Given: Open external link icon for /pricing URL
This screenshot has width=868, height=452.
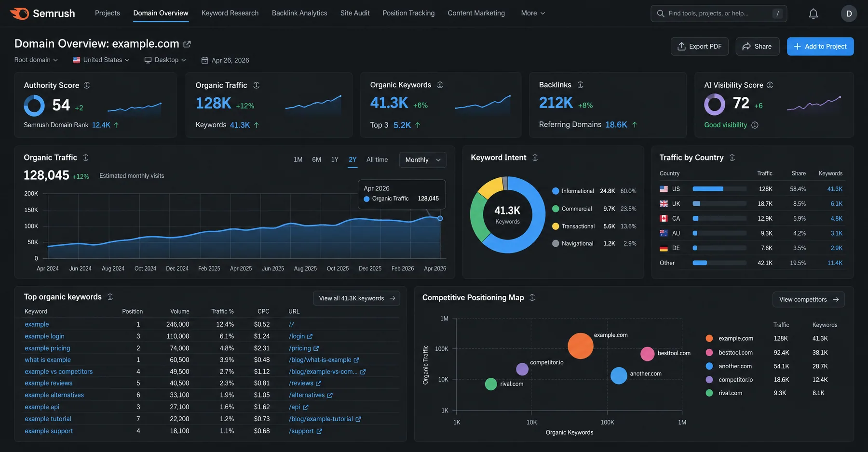Looking at the screenshot, I should [316, 348].
